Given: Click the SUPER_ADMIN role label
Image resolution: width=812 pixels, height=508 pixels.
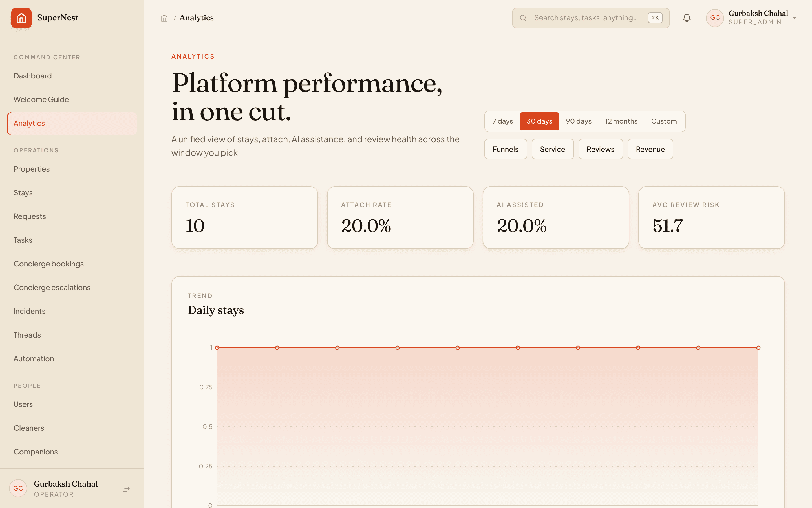Looking at the screenshot, I should tap(755, 22).
